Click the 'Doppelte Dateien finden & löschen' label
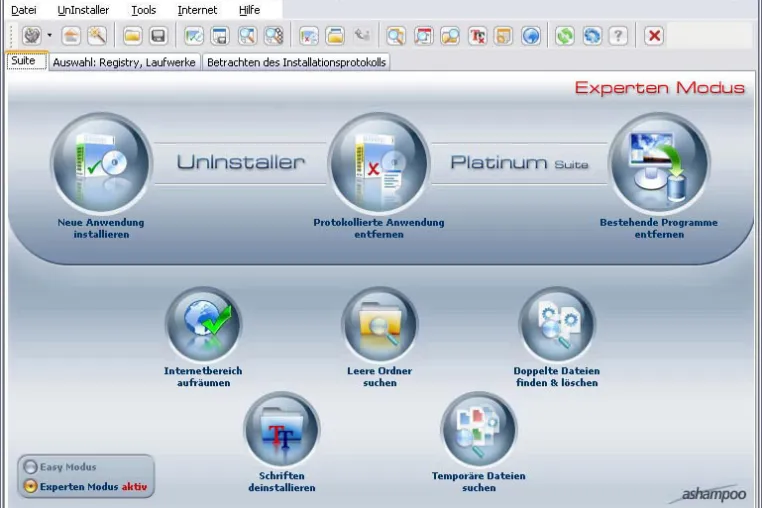Image resolution: width=762 pixels, height=508 pixels. click(x=556, y=376)
